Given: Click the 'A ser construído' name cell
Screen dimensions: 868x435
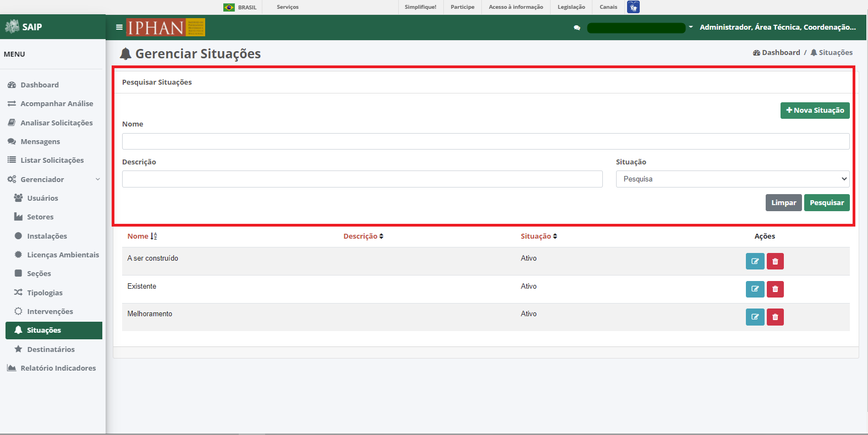Looking at the screenshot, I should 153,258.
